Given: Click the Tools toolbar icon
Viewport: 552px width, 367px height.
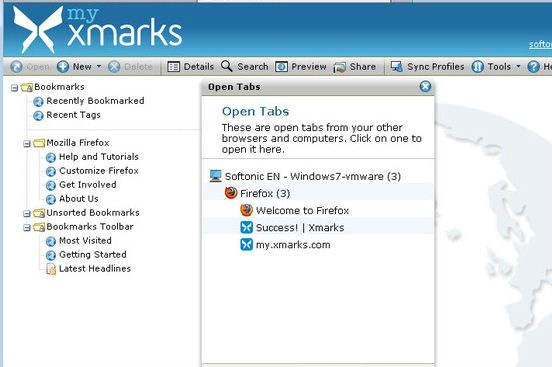Looking at the screenshot, I should (478, 67).
